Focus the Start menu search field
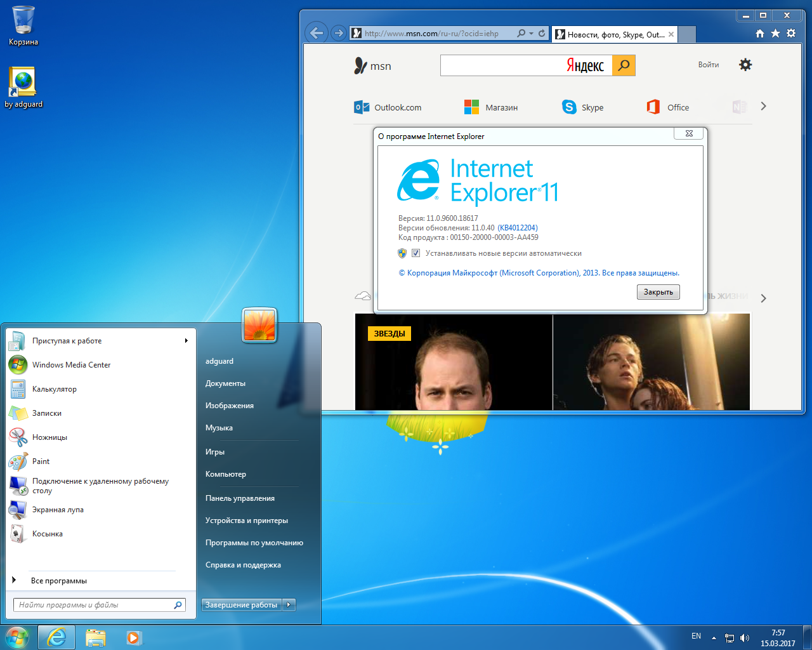Image resolution: width=812 pixels, height=650 pixels. coord(99,605)
